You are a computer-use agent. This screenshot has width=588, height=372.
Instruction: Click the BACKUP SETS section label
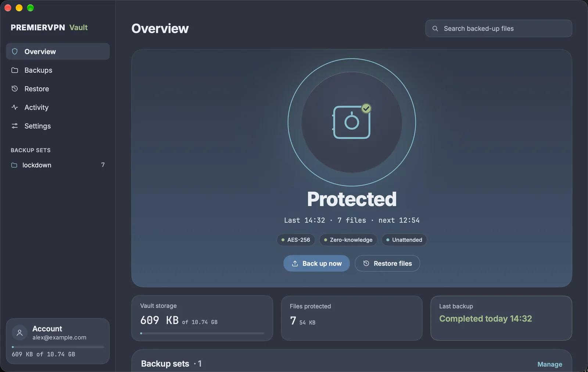(31, 150)
